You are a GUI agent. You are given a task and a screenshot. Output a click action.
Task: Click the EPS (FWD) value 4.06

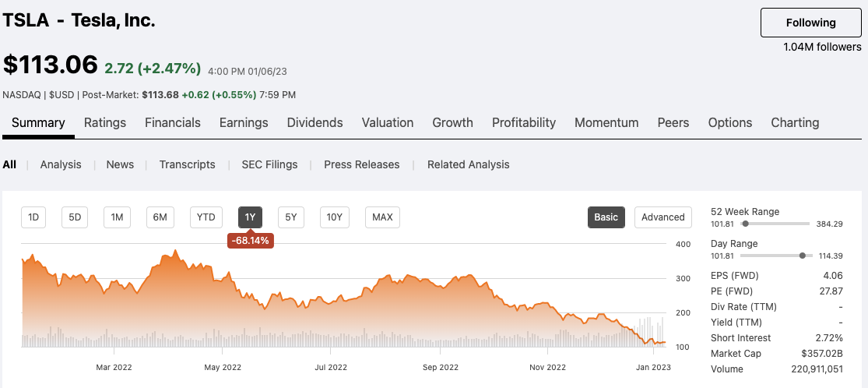pyautogui.click(x=832, y=276)
